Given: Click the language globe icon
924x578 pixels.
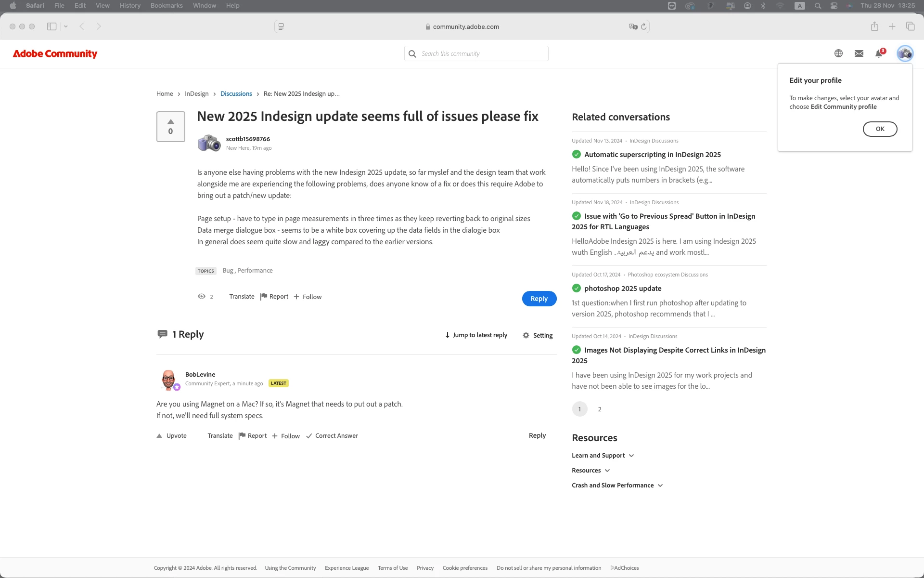Looking at the screenshot, I should (838, 53).
